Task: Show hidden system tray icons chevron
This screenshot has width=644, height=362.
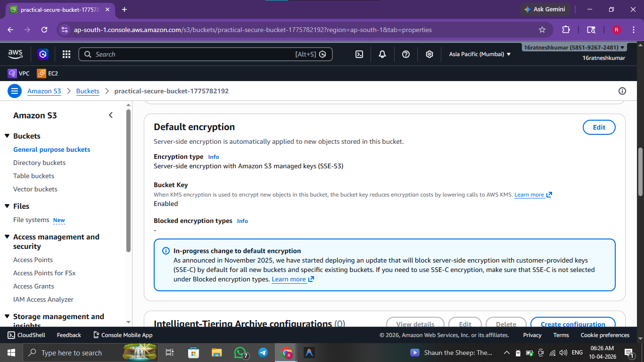Action: 507,353
